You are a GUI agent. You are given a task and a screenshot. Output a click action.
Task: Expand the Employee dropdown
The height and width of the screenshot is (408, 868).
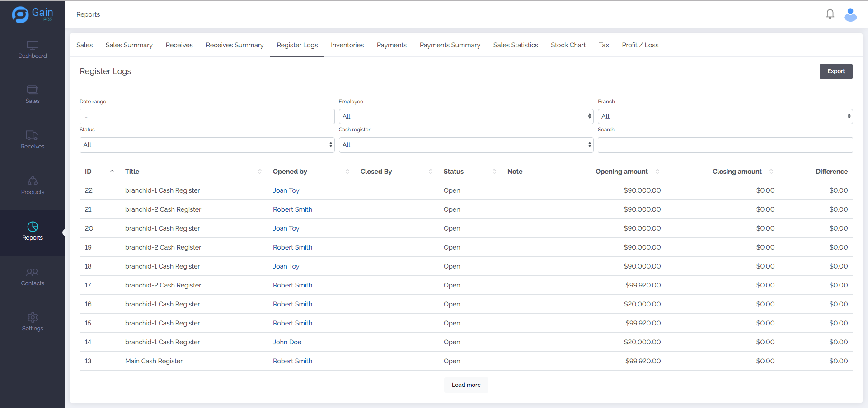[465, 116]
